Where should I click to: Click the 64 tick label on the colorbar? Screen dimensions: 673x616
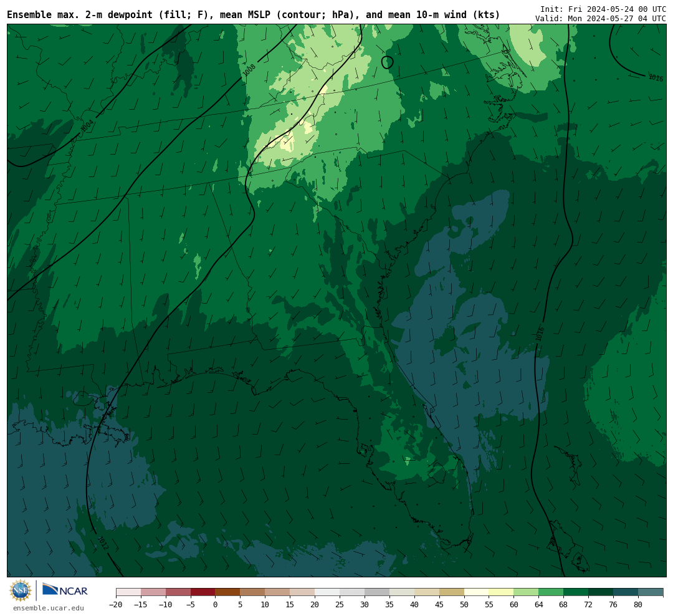[x=539, y=604]
